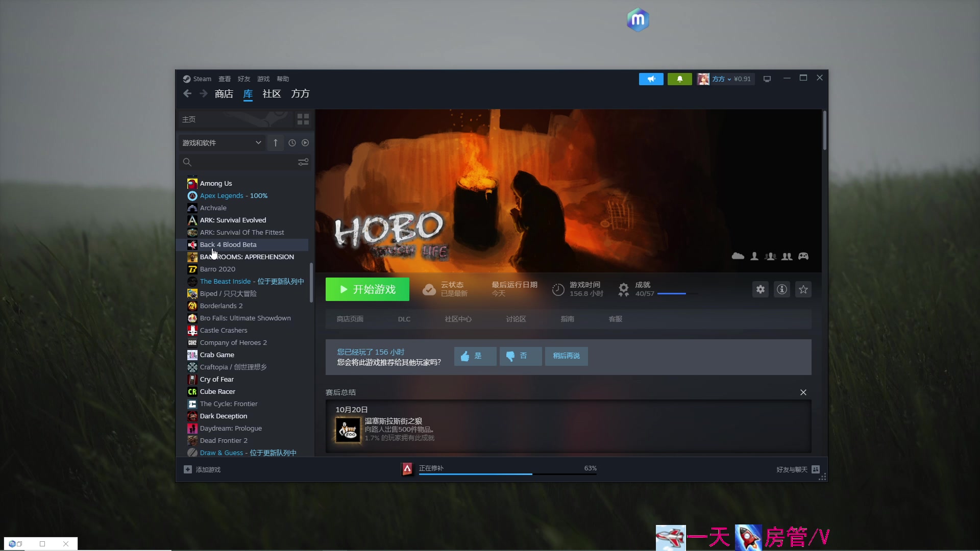Click the sort ascending arrow button
The width and height of the screenshot is (980, 551).
click(x=275, y=143)
